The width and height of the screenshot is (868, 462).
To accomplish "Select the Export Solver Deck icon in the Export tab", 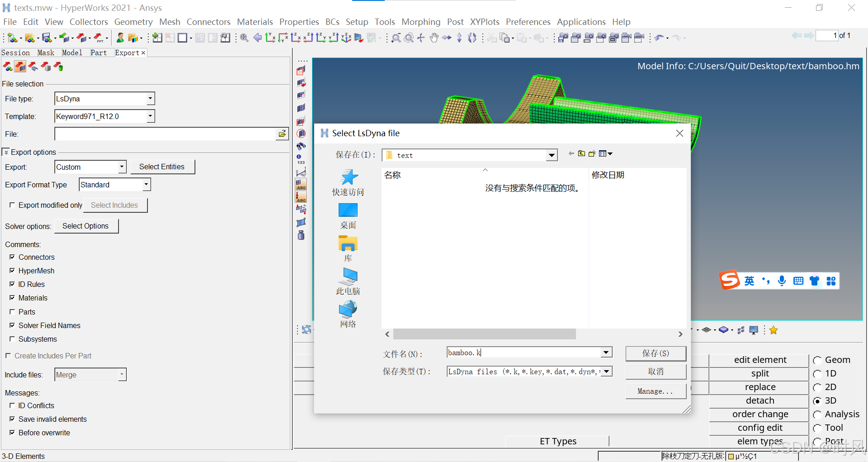I will point(20,67).
